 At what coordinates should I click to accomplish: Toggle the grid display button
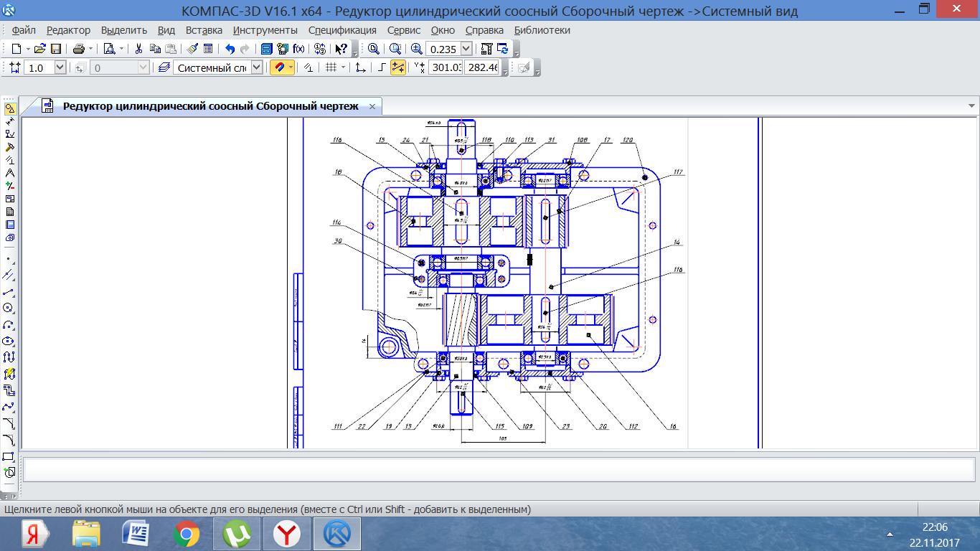331,67
